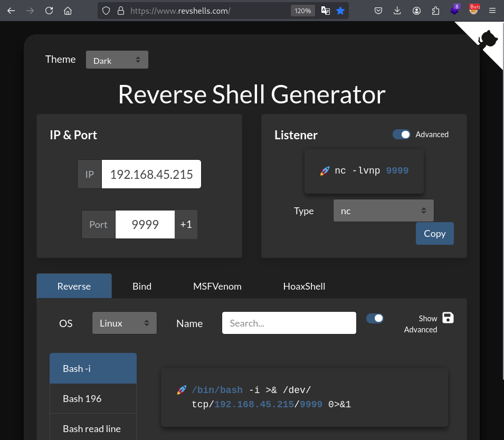Open the listener Type dropdown showing nc
The height and width of the screenshot is (440, 504).
tap(384, 211)
